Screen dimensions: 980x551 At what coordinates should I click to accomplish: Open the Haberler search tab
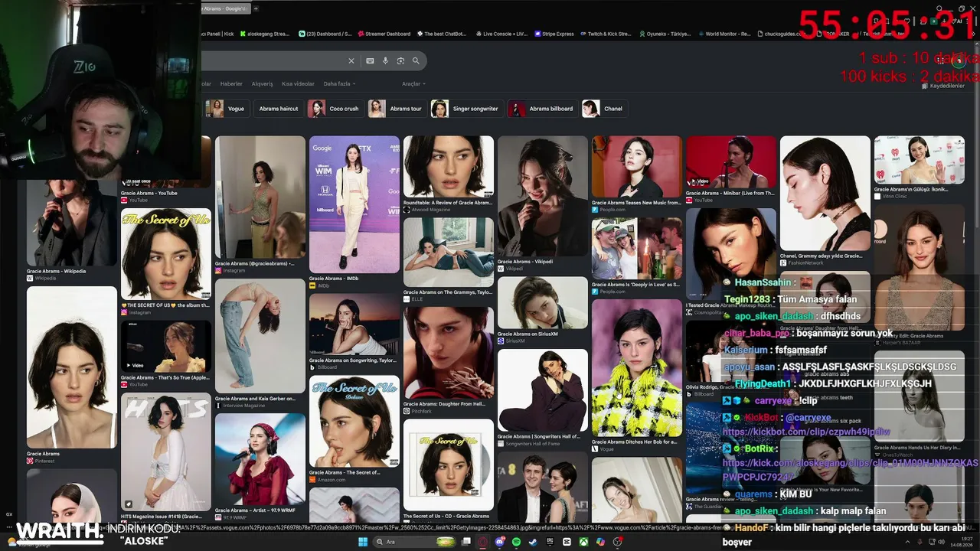[231, 84]
